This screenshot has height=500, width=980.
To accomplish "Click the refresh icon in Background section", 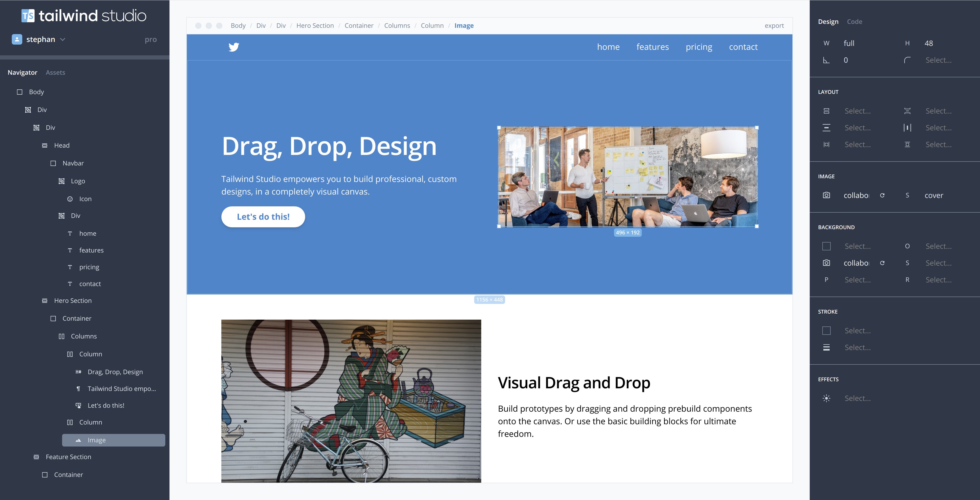I will (882, 263).
